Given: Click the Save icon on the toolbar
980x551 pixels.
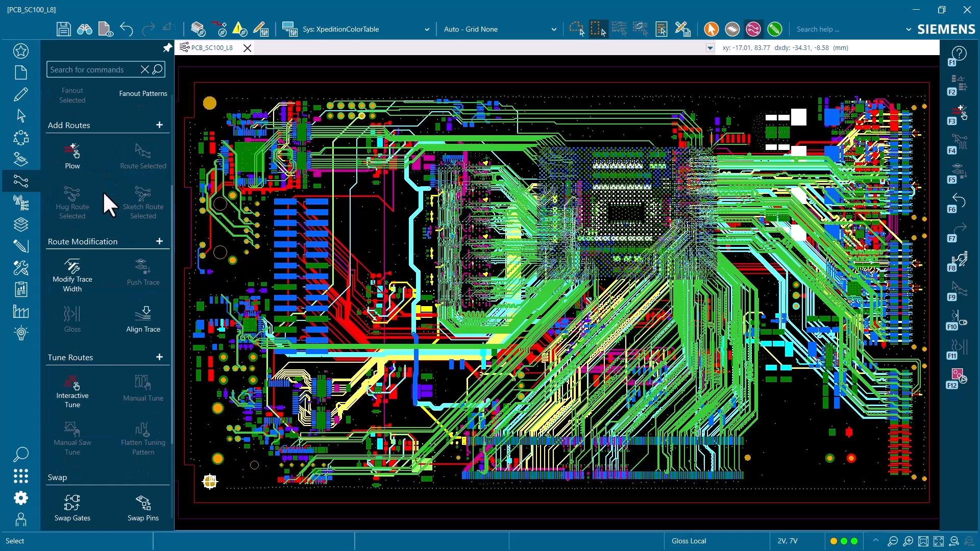Looking at the screenshot, I should [x=63, y=29].
